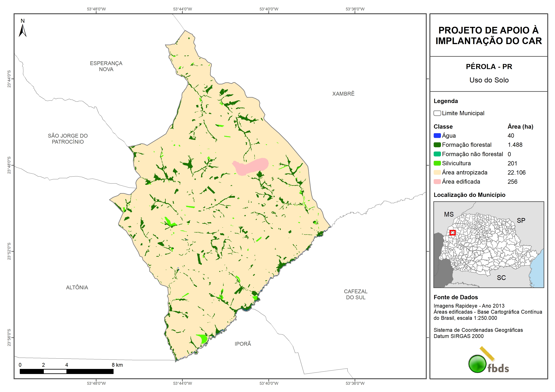The width and height of the screenshot is (555, 392).
Task: Click the ALTÔNIA municipality label
Action: (77, 287)
